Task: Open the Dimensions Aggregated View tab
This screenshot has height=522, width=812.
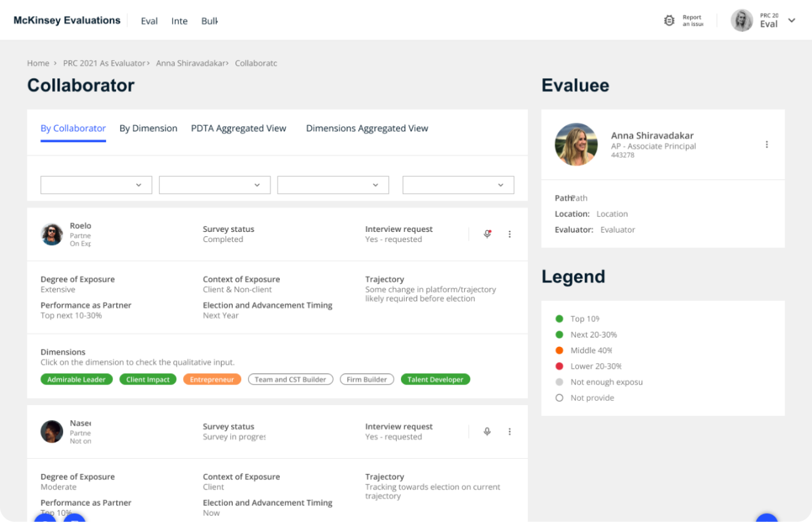Action: click(367, 128)
